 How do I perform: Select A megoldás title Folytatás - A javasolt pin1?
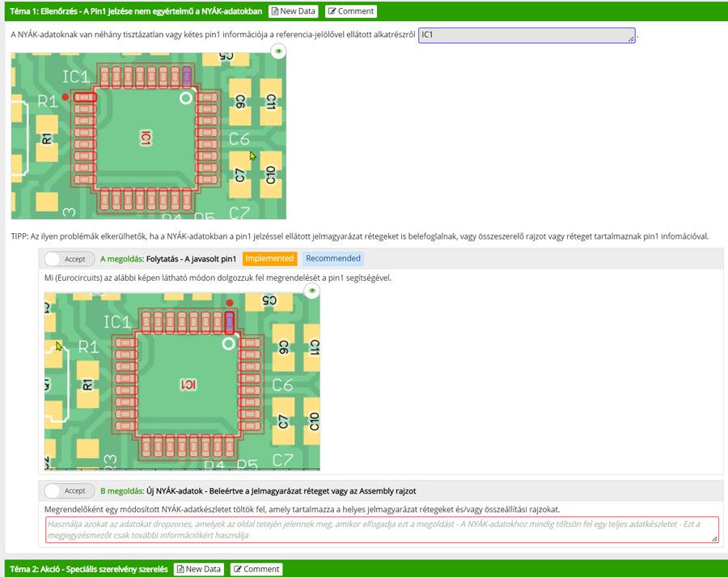coord(191,259)
